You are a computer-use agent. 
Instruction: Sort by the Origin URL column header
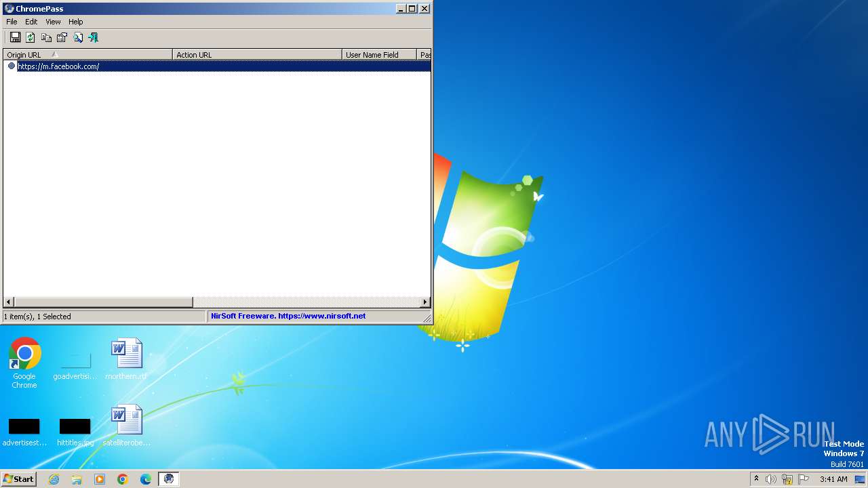pyautogui.click(x=87, y=55)
